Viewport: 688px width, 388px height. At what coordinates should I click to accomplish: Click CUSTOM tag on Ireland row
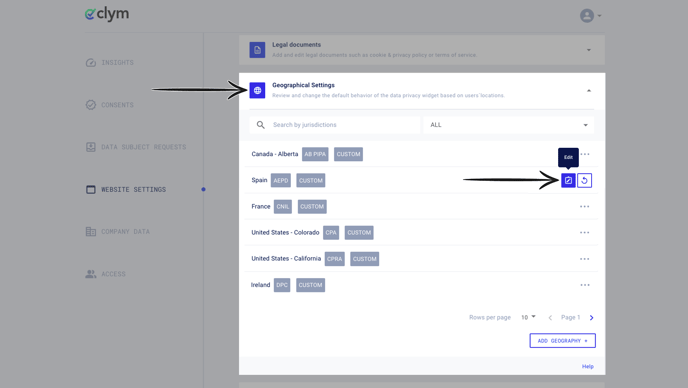310,285
